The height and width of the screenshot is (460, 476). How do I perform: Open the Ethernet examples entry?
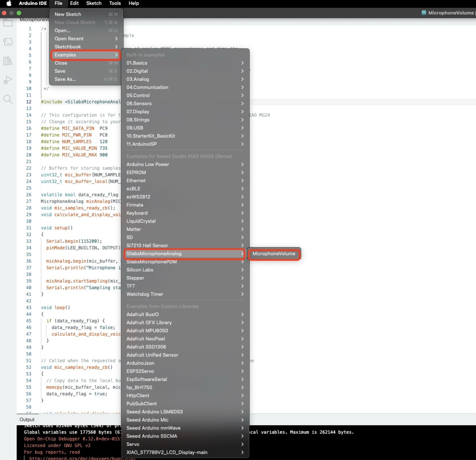185,181
